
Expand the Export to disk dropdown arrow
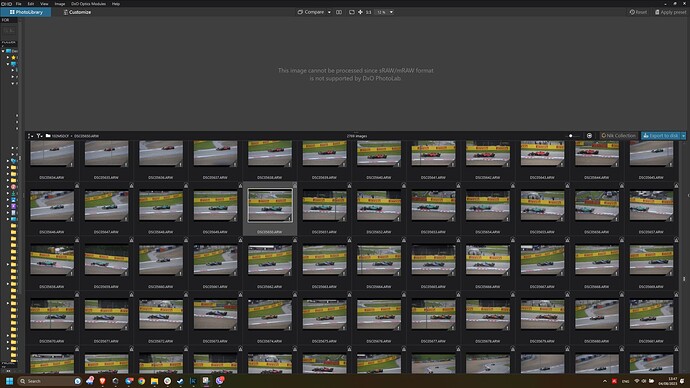pyautogui.click(x=683, y=136)
